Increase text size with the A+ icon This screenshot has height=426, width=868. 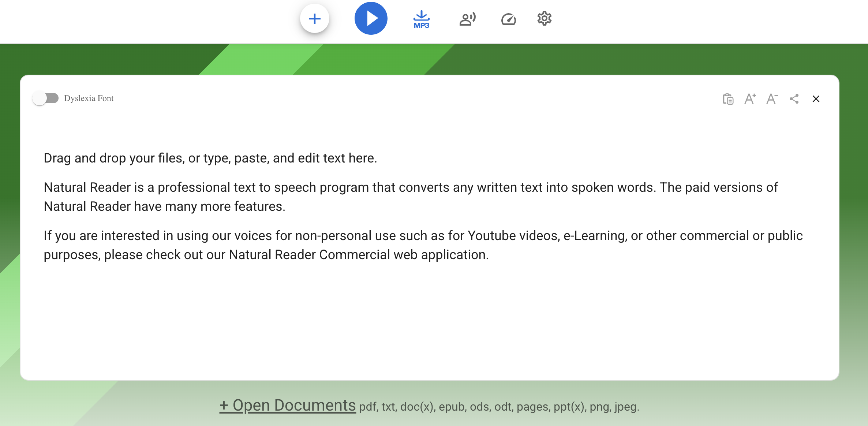pos(749,99)
